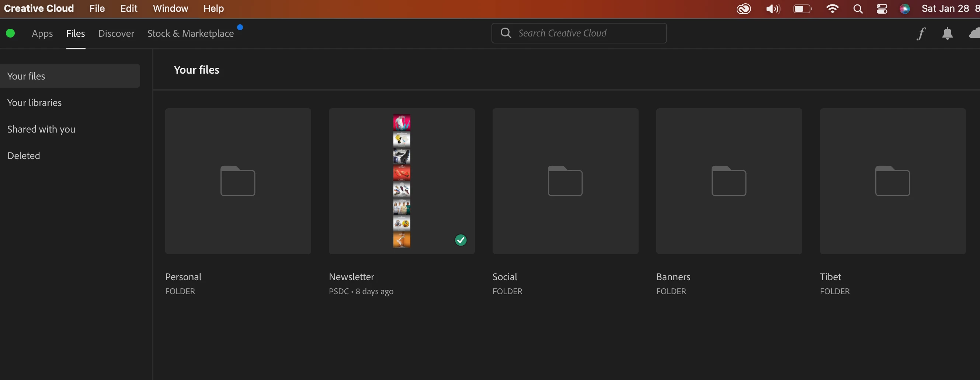Click the FOLDER label under Personal
This screenshot has height=380, width=980.
tap(180, 292)
